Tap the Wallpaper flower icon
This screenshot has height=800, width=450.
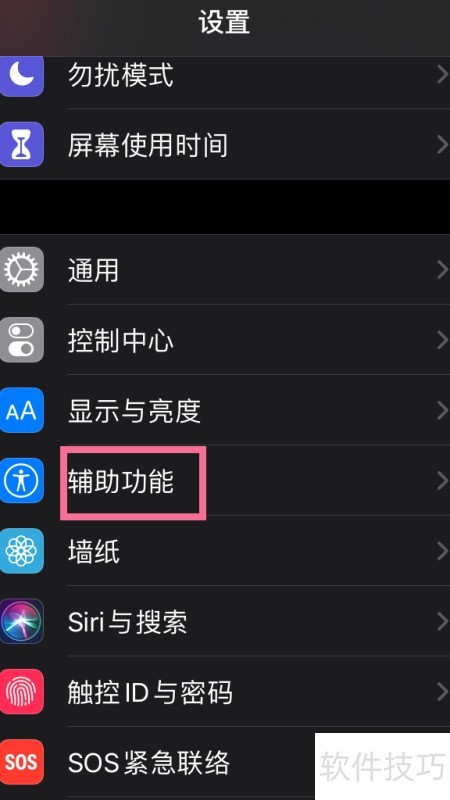tap(21, 551)
